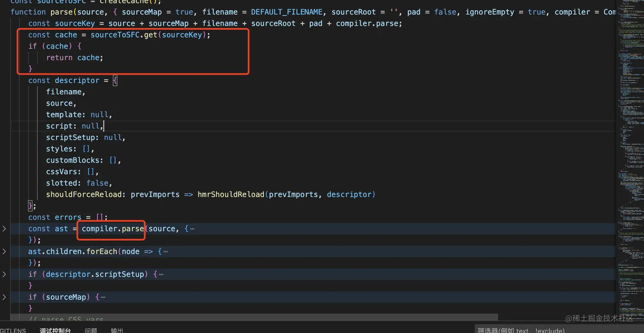This screenshot has height=333, width=644.
Task: Switch to the 问题 panel tab
Action: (x=91, y=330)
